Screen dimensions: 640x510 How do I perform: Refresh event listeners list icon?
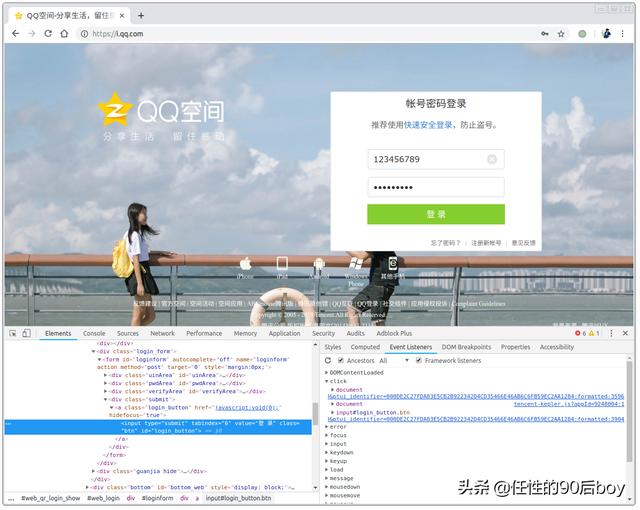point(328,361)
